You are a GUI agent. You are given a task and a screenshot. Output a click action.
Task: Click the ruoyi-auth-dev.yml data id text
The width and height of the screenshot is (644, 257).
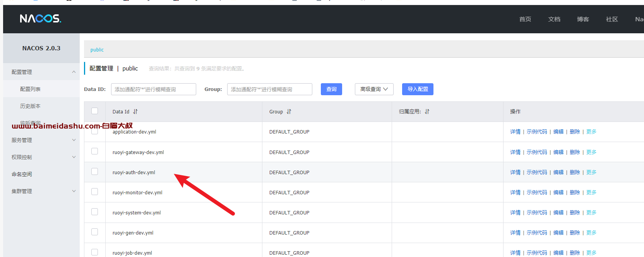(x=134, y=173)
